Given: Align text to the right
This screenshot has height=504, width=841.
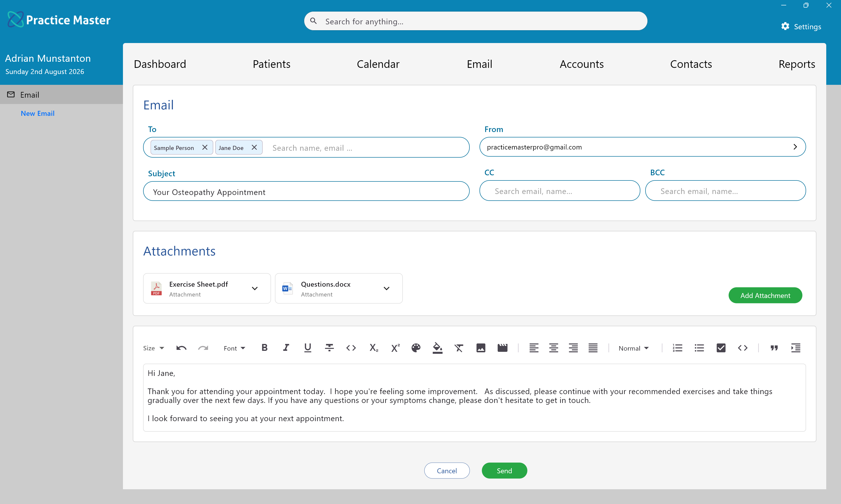Looking at the screenshot, I should [x=573, y=348].
